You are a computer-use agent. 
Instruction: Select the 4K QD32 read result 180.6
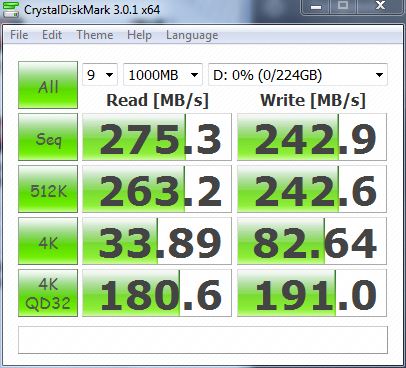coord(157,293)
